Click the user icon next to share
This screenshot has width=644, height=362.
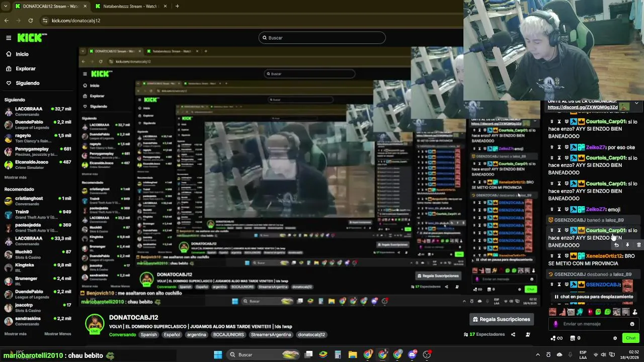coord(528,334)
